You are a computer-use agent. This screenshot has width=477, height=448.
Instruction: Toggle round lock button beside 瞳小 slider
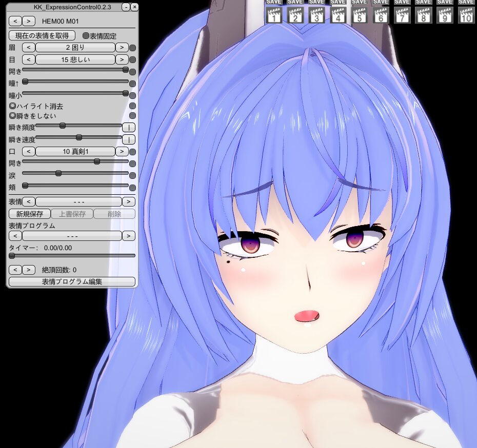click(x=133, y=95)
